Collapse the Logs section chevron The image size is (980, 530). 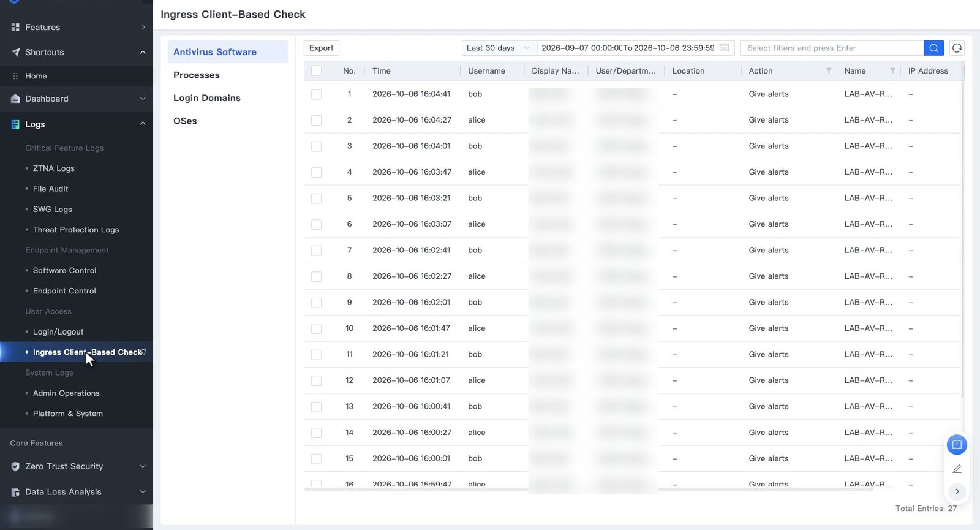click(x=143, y=124)
